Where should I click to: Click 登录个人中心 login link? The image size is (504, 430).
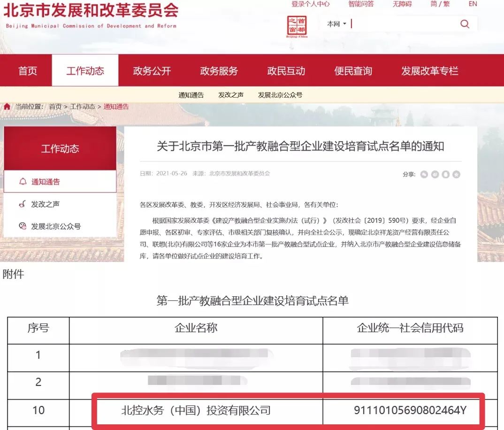[310, 4]
